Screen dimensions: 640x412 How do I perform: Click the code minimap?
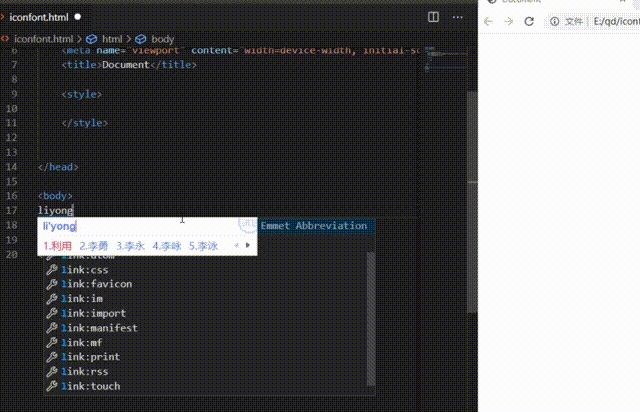[446, 60]
